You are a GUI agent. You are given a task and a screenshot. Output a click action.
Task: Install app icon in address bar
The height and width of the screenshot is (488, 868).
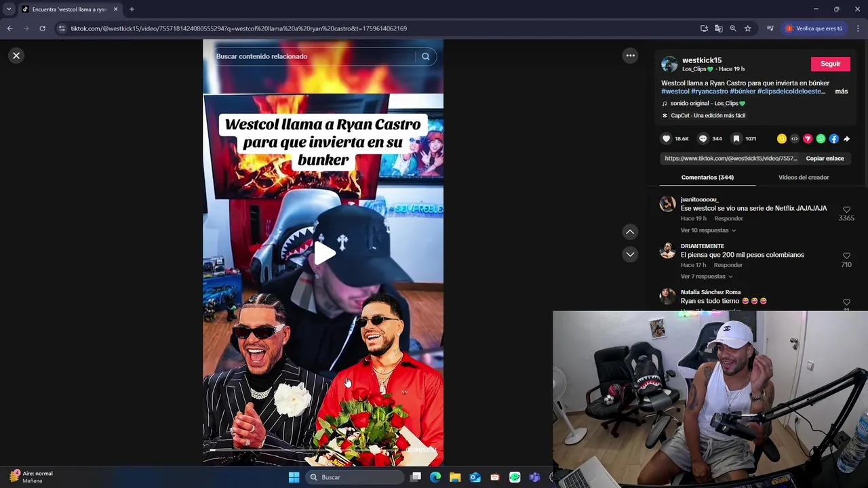pos(704,28)
